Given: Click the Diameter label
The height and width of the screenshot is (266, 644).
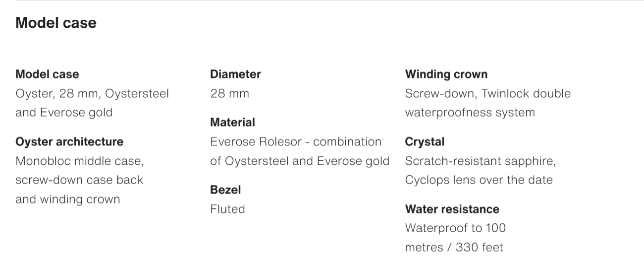Looking at the screenshot, I should click(235, 74).
